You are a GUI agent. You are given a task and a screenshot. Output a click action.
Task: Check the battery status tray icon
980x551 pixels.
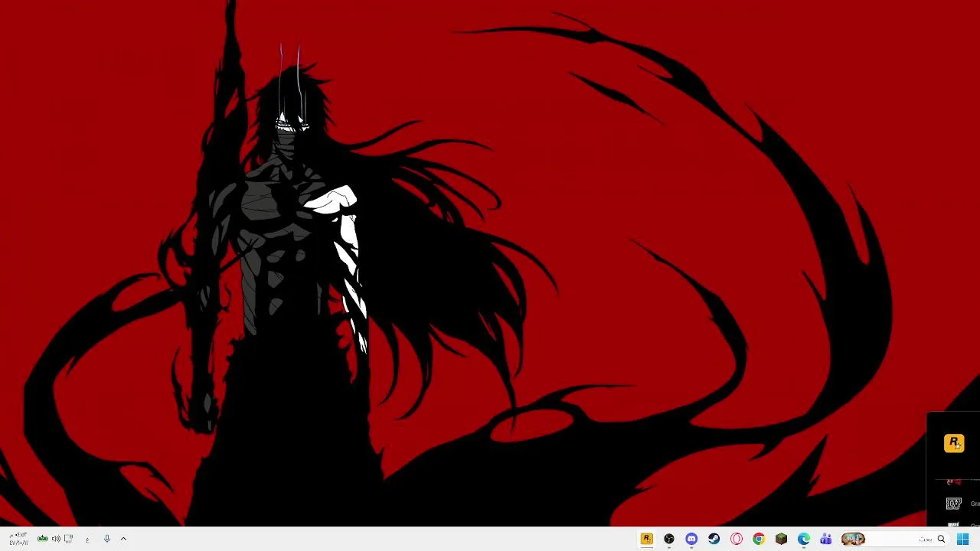pos(43,540)
